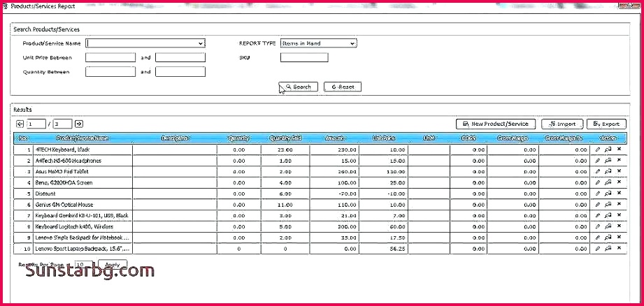View details of Benq G2020HDA Screen row
This screenshot has width=644, height=306.
coord(608,182)
